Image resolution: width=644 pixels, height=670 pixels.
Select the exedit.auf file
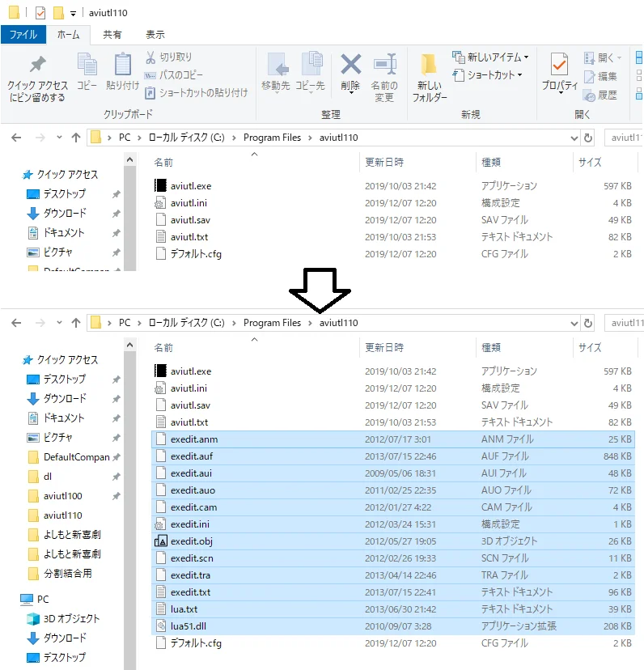(192, 456)
